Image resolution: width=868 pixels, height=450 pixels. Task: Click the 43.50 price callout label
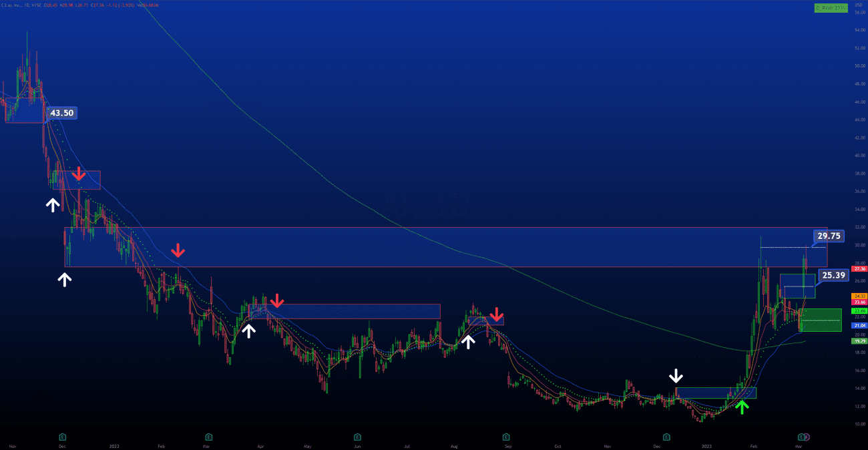pyautogui.click(x=62, y=113)
